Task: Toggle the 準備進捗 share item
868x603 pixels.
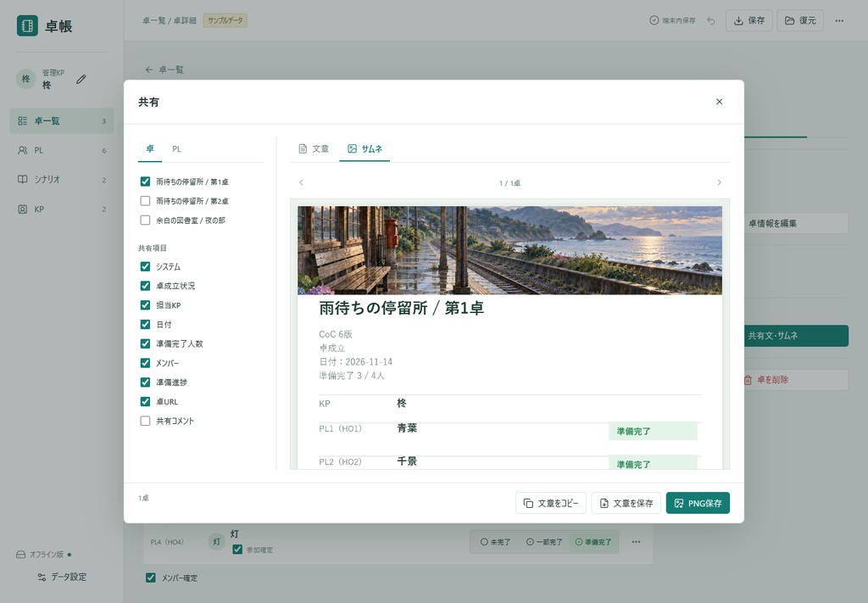Action: pos(145,382)
